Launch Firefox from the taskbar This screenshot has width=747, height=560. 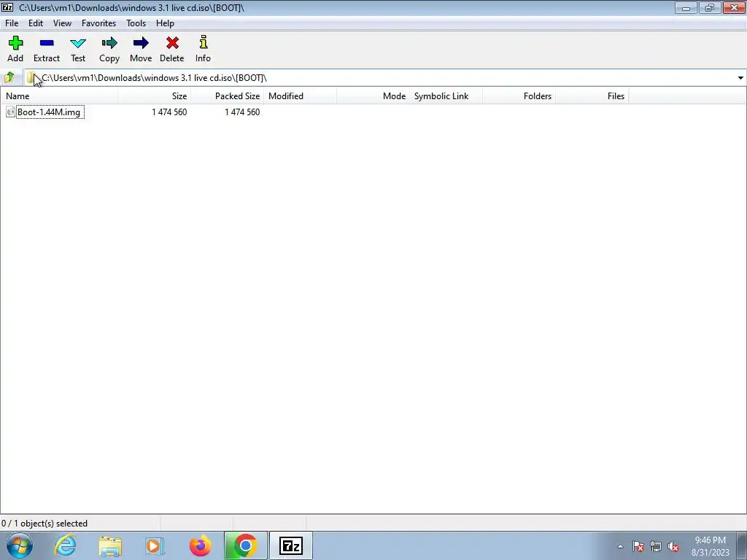pyautogui.click(x=200, y=545)
